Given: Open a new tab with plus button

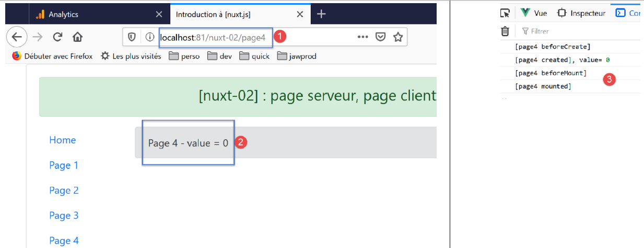Looking at the screenshot, I should (321, 14).
